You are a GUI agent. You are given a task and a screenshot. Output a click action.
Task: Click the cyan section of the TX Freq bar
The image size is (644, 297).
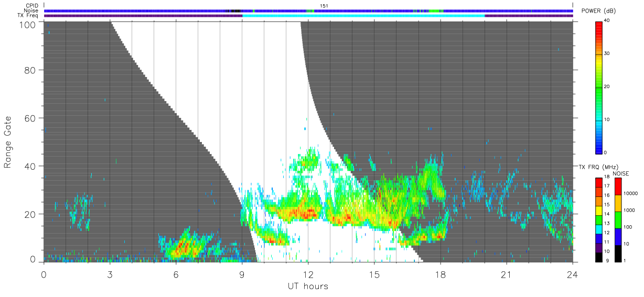363,16
